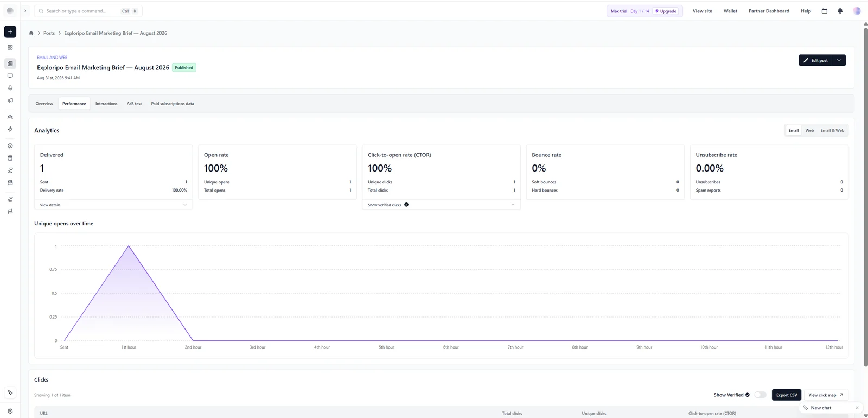Click the plus create button in sidebar
868x418 pixels.
[x=10, y=31]
